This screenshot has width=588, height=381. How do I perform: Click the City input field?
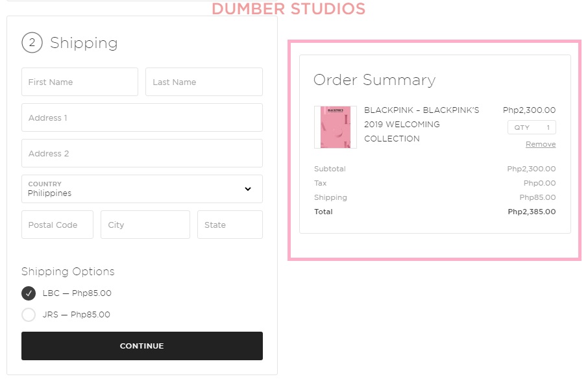tap(145, 224)
